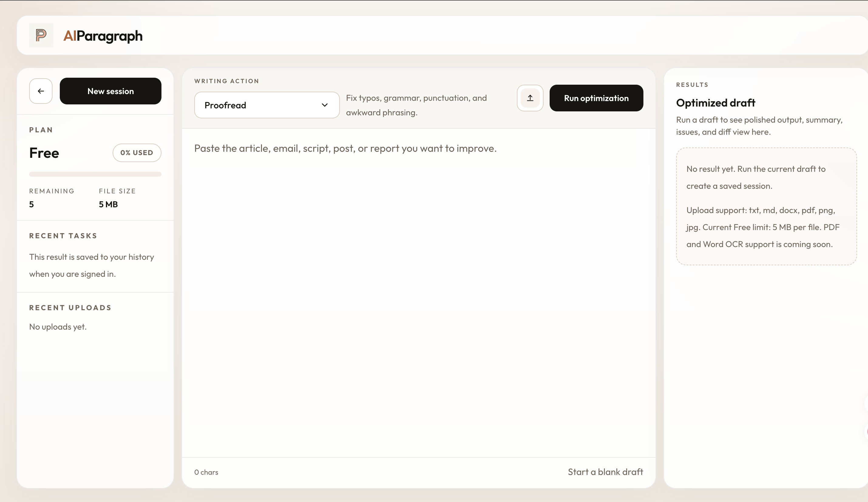
Task: Click the AIParagraph logo icon
Action: click(x=41, y=35)
